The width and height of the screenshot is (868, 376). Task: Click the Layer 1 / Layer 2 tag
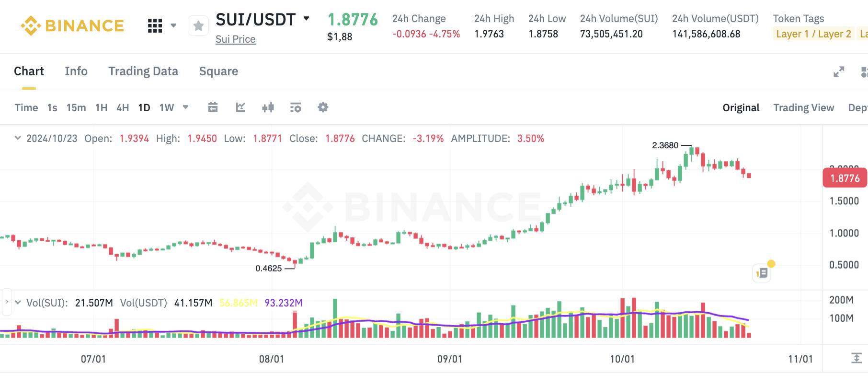[x=813, y=34]
